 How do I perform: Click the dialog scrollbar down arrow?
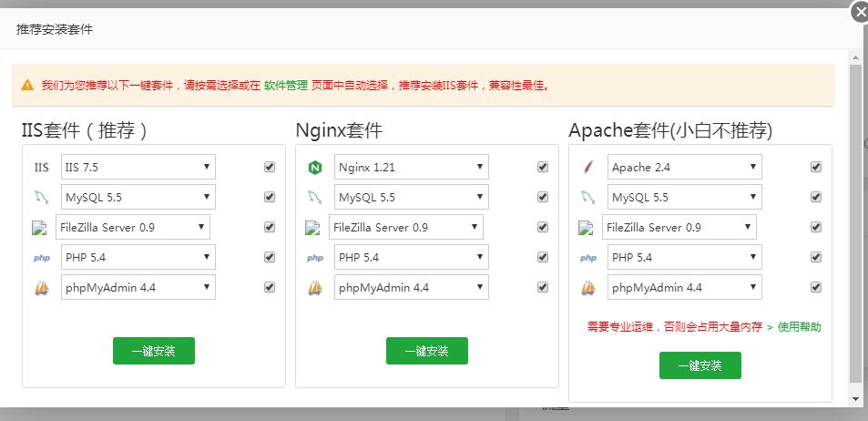pyautogui.click(x=856, y=398)
